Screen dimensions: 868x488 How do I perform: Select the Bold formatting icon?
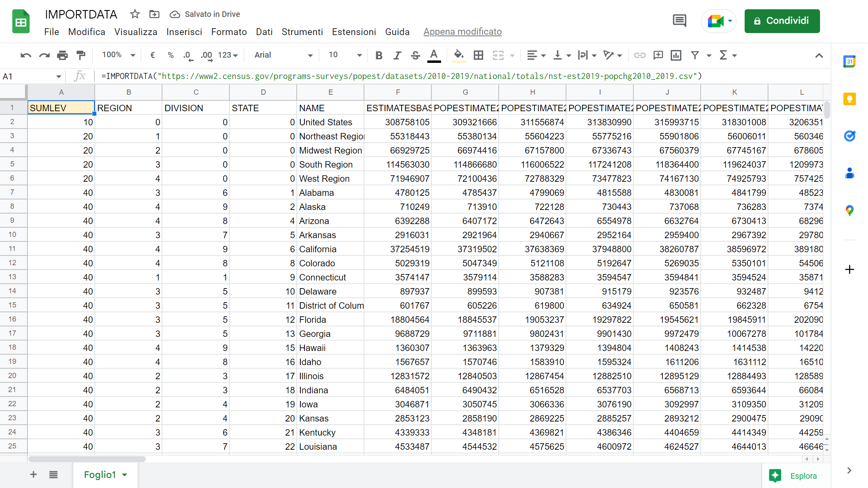point(379,55)
